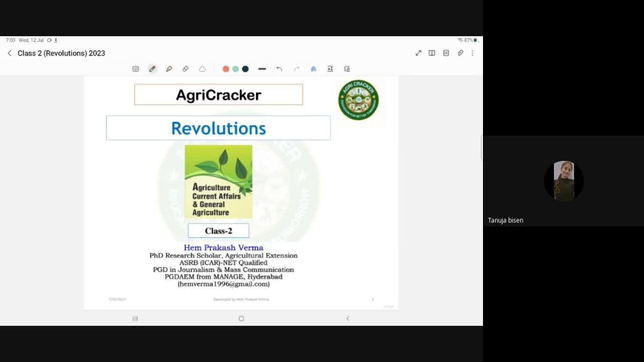The image size is (644, 362).
Task: Tap the Android home button
Action: pyautogui.click(x=242, y=318)
